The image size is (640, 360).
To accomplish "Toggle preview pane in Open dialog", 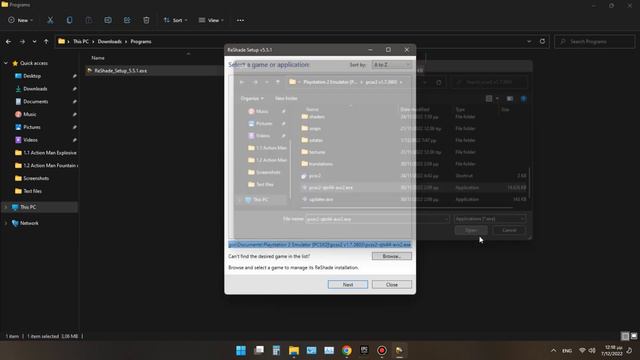I will 510,98.
